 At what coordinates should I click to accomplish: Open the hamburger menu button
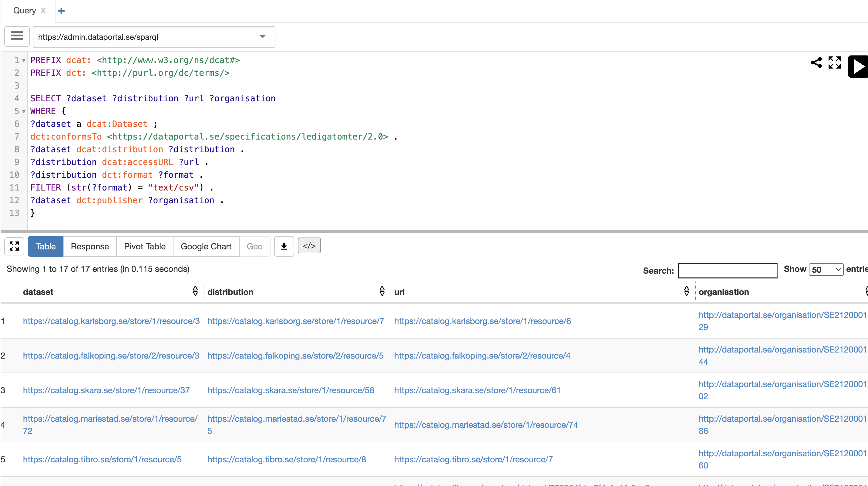[17, 36]
